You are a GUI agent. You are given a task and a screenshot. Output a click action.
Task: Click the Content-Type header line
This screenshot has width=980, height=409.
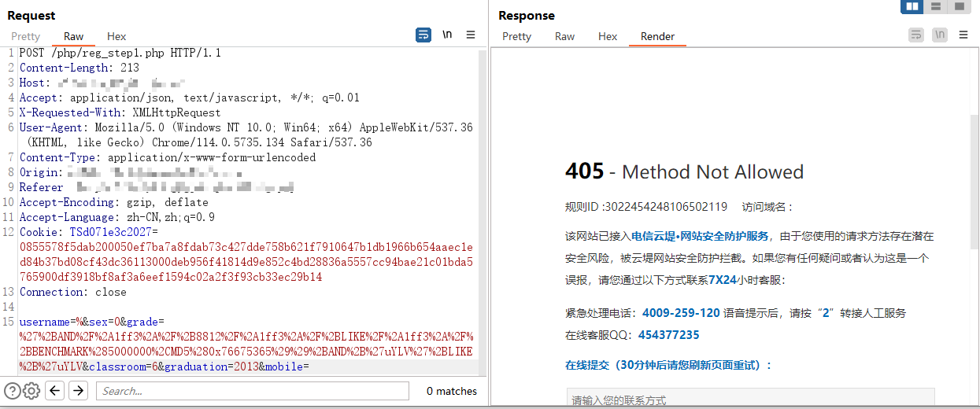coord(168,157)
